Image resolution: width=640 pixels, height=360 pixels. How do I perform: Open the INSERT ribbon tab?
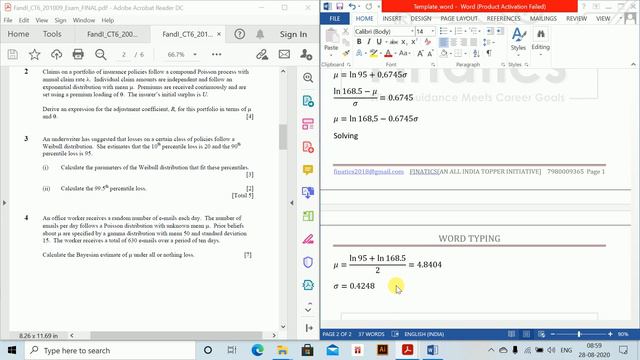(x=391, y=19)
